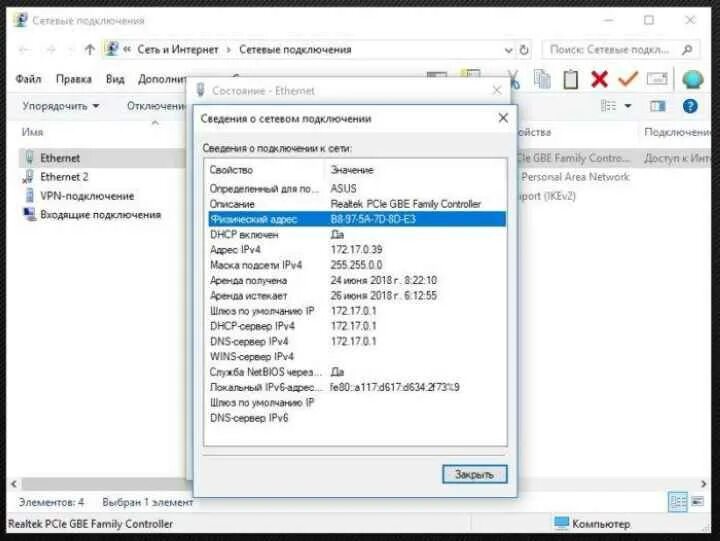
Task: Click the red X Delete toolbar icon
Action: [x=599, y=79]
